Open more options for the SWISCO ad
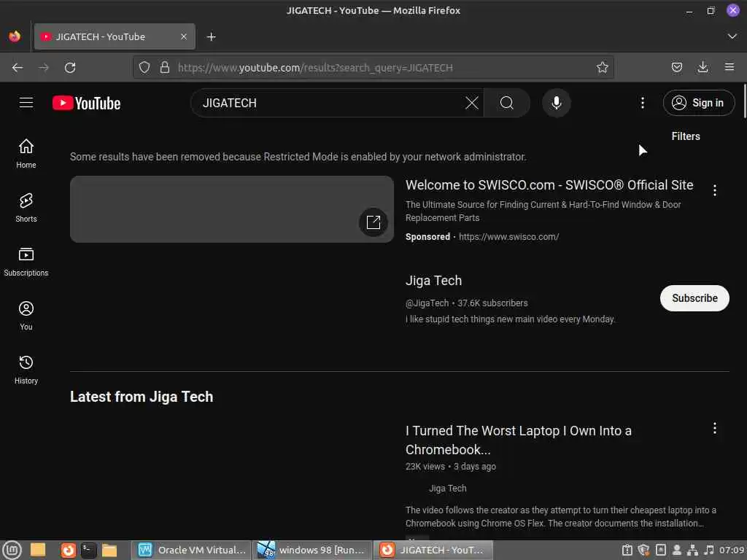 coord(715,190)
